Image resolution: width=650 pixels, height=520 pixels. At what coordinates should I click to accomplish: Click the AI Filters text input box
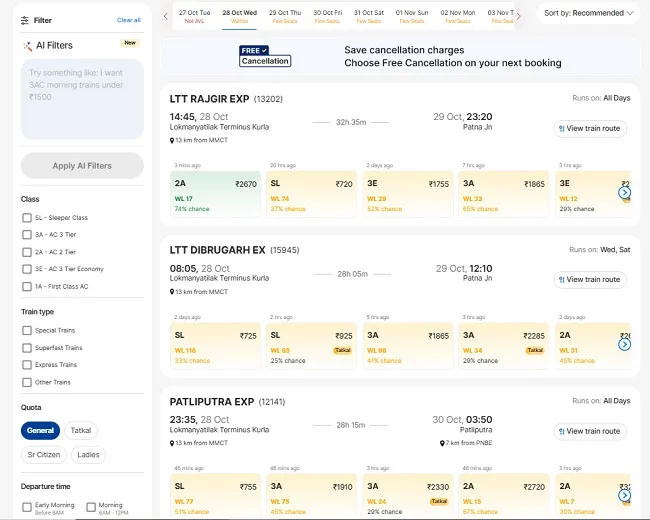pos(82,99)
